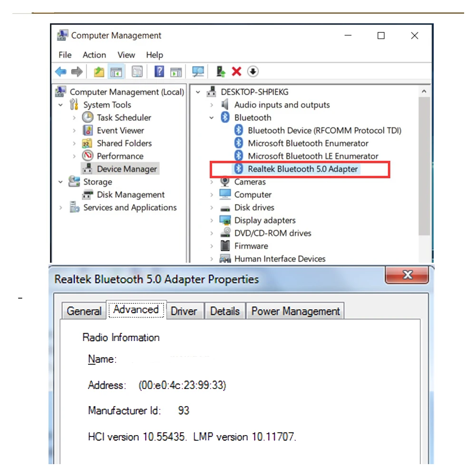
Task: Click the Address value 00:e0:4c:23:99:33
Action: click(182, 385)
